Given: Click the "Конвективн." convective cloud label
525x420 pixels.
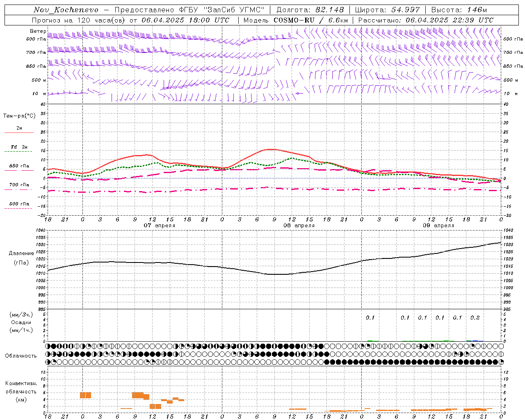Looking at the screenshot, I should (21, 383).
